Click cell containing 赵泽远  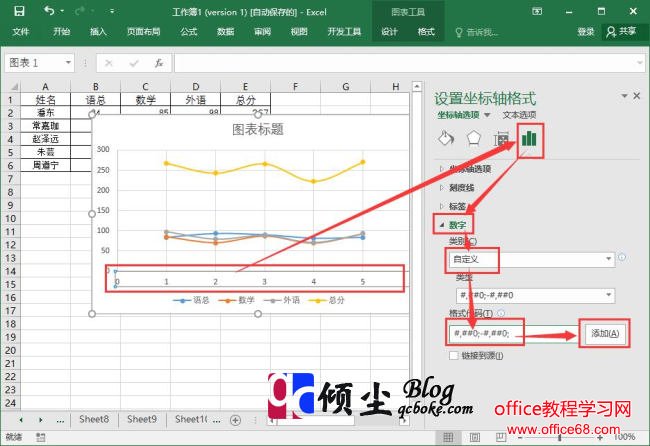(45, 139)
